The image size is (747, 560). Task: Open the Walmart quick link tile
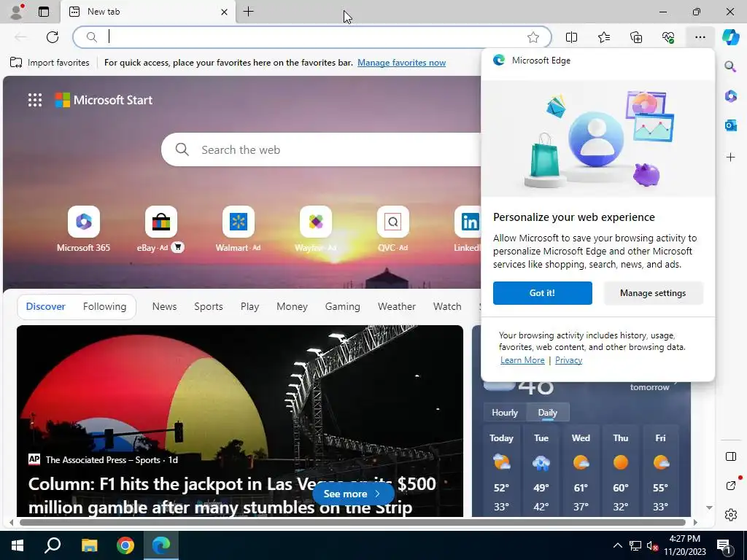click(239, 222)
